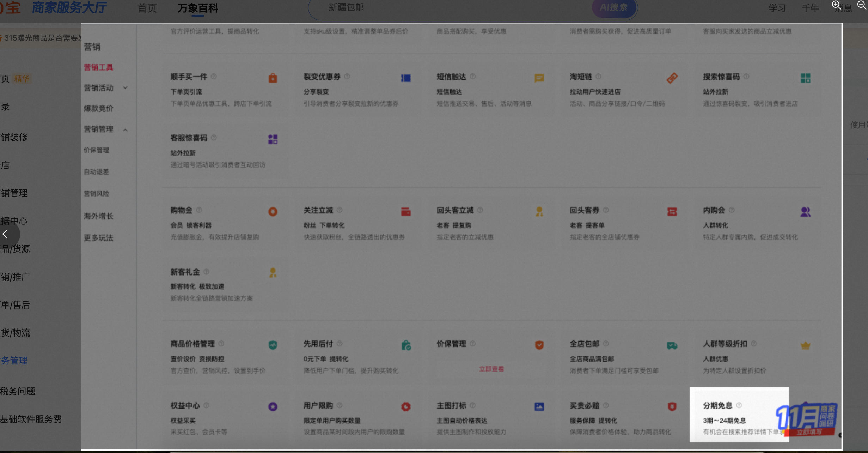Open the 商家服务大厅 title link

pyautogui.click(x=69, y=7)
